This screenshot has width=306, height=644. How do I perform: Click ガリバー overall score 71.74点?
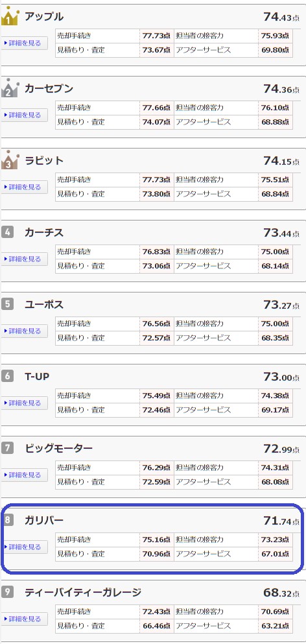(x=281, y=521)
